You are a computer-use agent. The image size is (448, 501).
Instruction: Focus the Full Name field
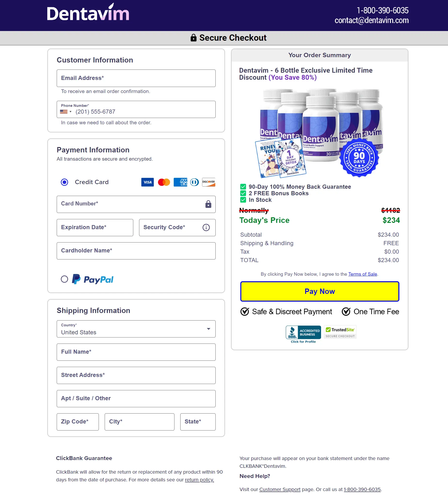tap(136, 352)
